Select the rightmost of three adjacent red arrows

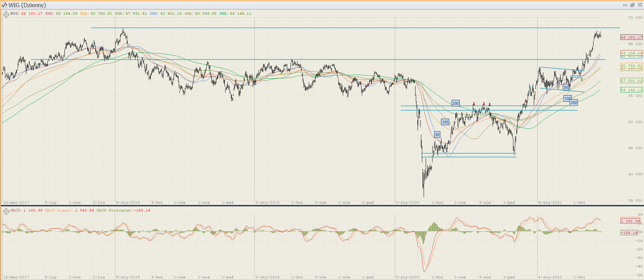click(489, 105)
